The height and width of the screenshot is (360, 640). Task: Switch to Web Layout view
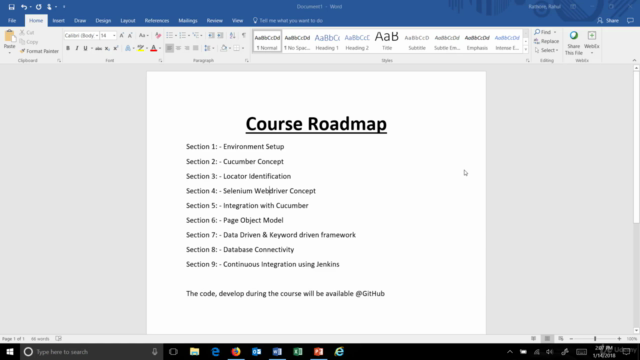(561, 338)
